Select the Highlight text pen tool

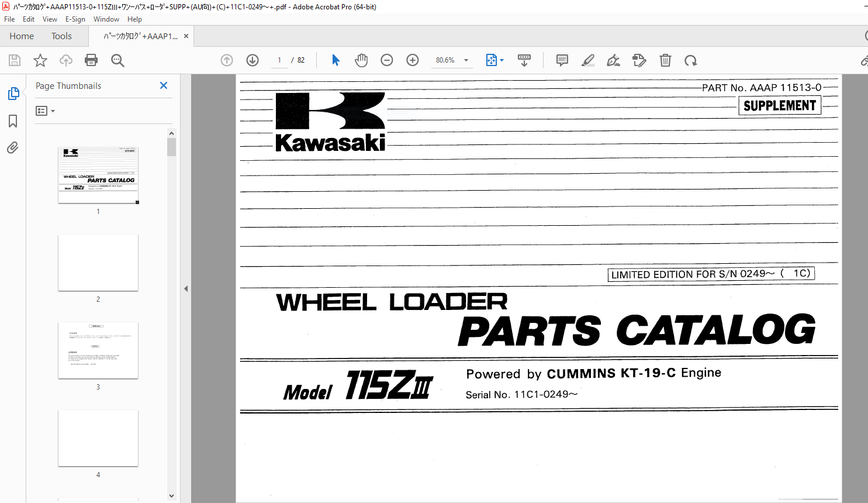click(588, 60)
